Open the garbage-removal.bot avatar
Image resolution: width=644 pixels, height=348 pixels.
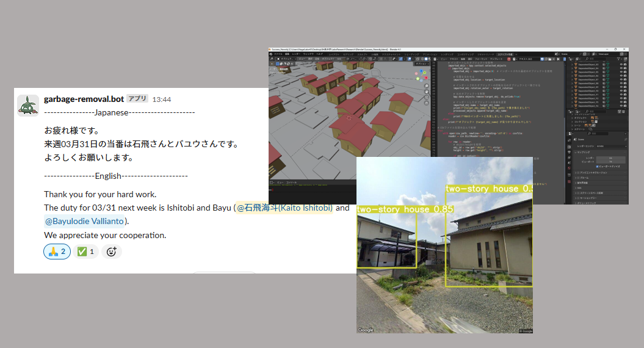point(28,106)
